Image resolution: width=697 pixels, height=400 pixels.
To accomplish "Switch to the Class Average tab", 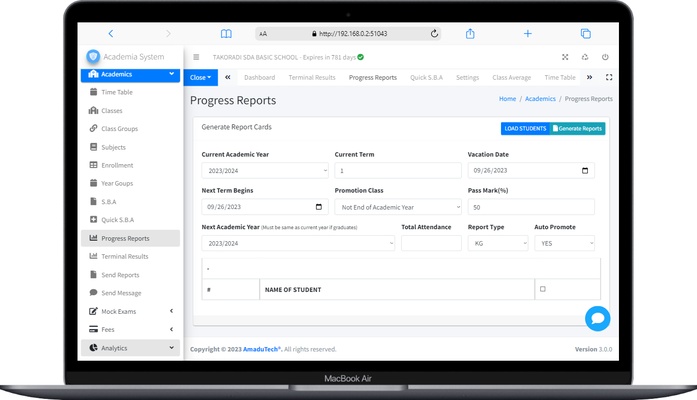I will [x=511, y=77].
